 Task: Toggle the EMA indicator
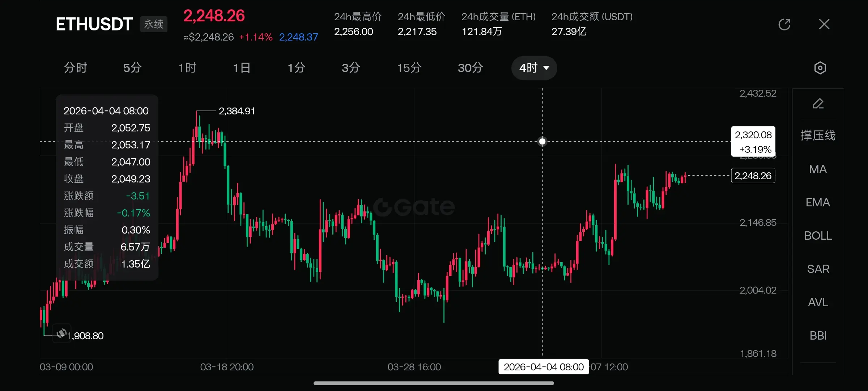point(818,202)
